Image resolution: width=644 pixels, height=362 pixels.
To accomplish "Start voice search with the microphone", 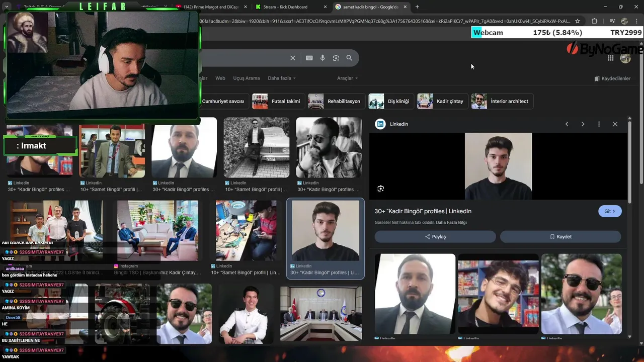I will (x=323, y=58).
